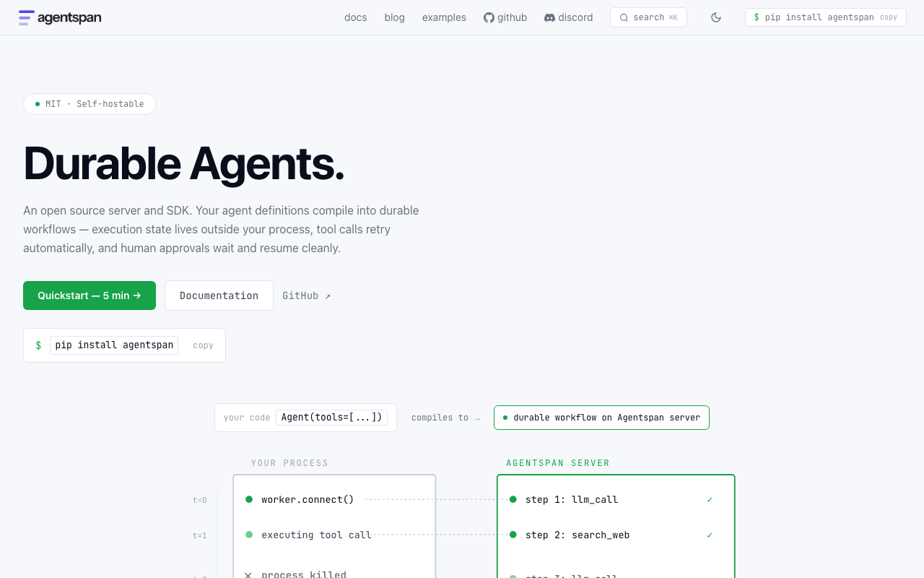Click the AGENTSPAN SERVER label

click(x=558, y=463)
